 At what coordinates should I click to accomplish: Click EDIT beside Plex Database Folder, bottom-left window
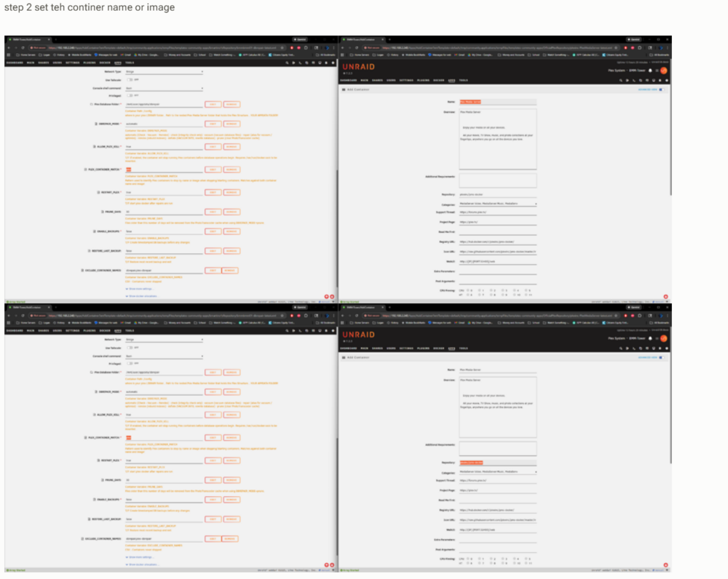213,372
